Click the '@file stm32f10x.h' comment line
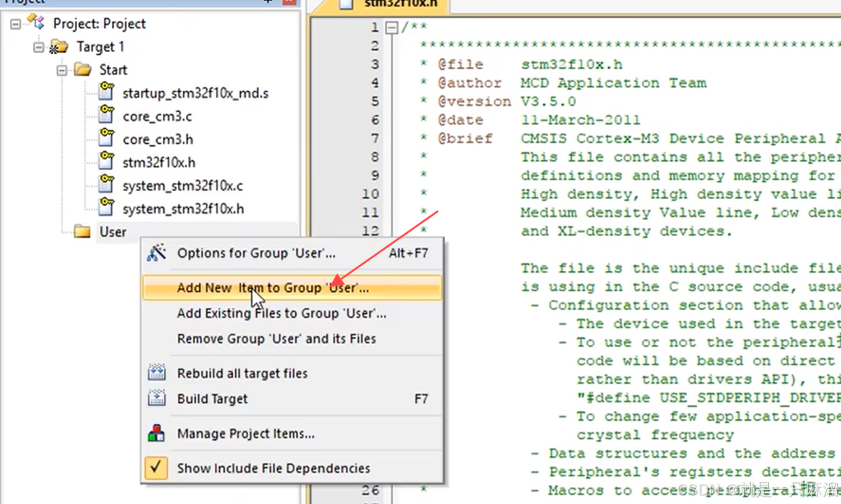This screenshot has width=841, height=504. (530, 64)
